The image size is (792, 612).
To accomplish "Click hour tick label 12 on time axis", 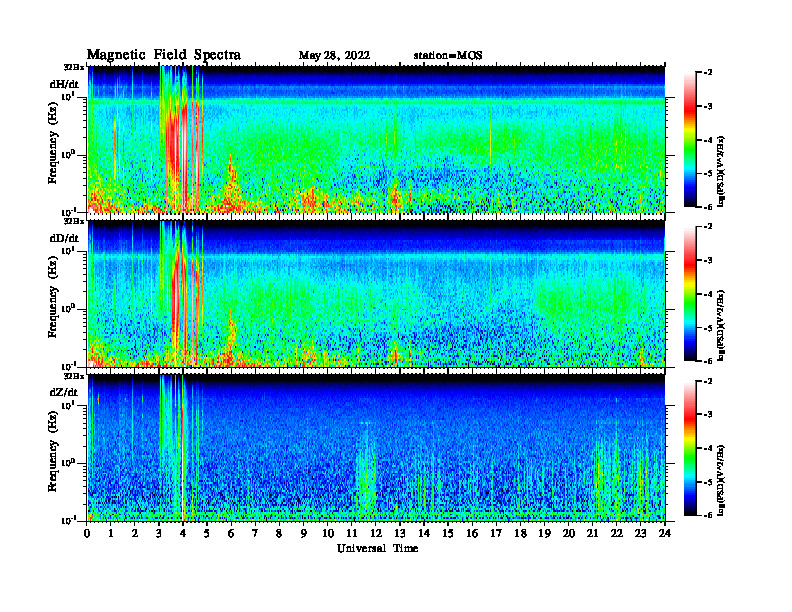I will coord(376,533).
